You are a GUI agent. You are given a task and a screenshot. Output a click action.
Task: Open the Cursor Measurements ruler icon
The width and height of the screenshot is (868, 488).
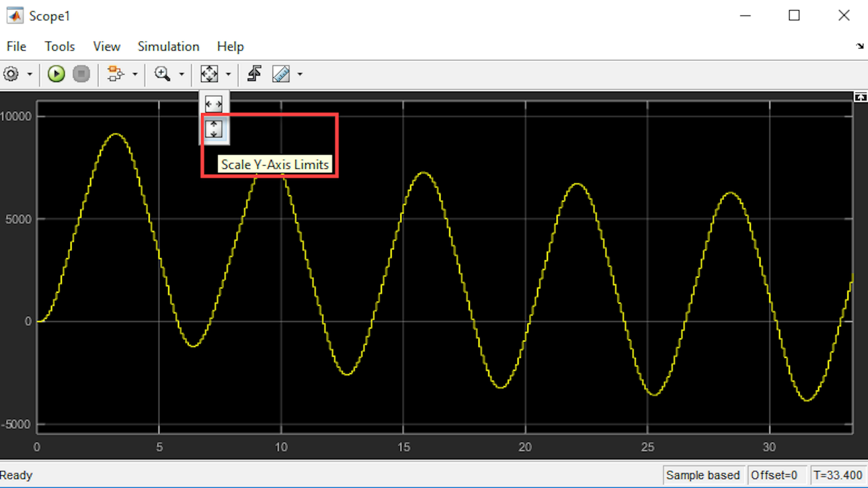click(281, 74)
